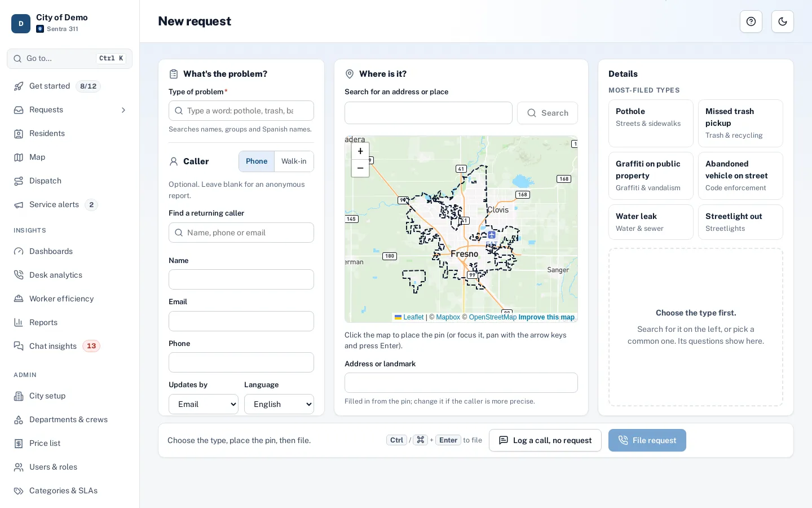Choose the Streetlight out type card
Screen dimensions: 812x508
point(740,222)
